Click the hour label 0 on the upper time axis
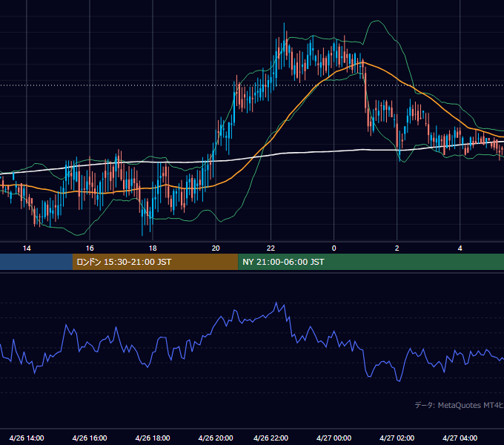 click(x=334, y=248)
